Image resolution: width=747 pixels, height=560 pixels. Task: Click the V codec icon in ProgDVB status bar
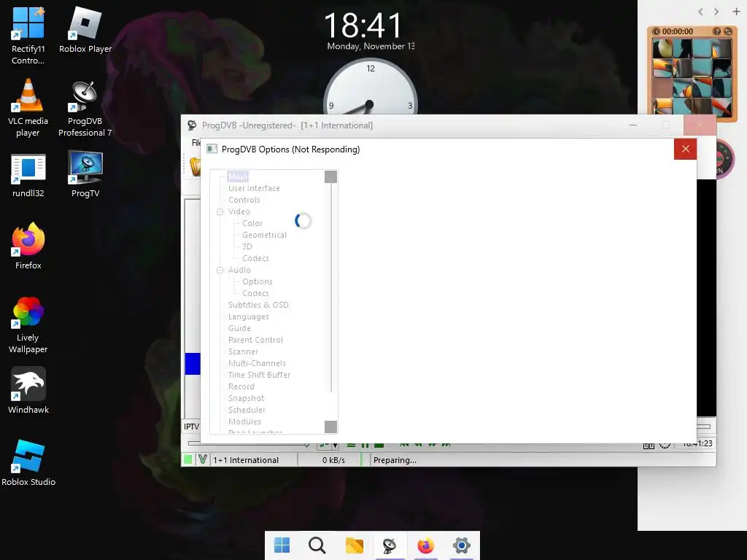point(203,459)
